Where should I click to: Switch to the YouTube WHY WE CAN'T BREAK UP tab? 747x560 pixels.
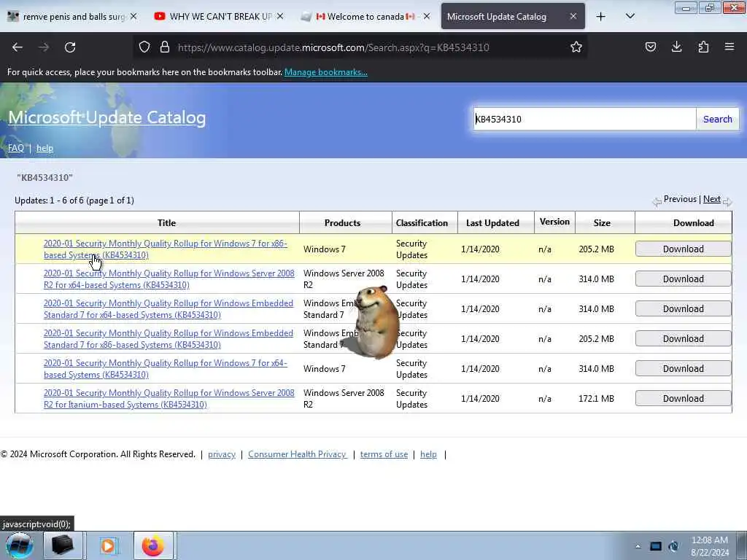coord(219,17)
